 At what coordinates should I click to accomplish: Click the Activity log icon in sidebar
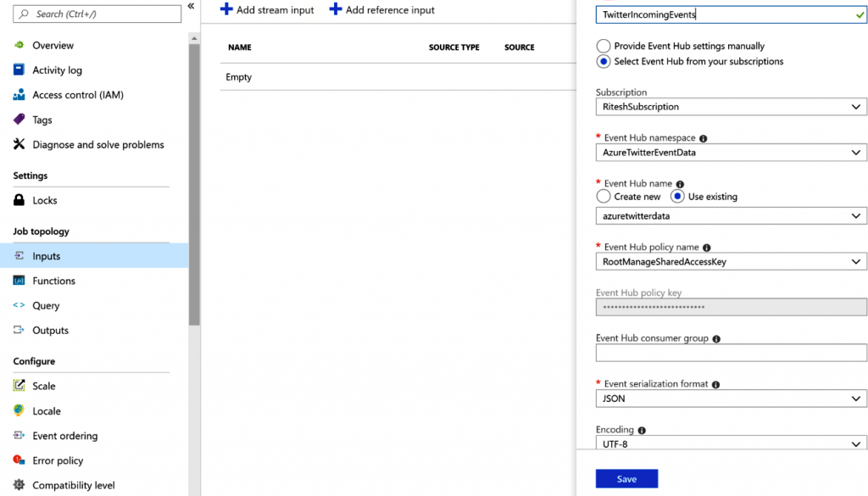[x=19, y=70]
